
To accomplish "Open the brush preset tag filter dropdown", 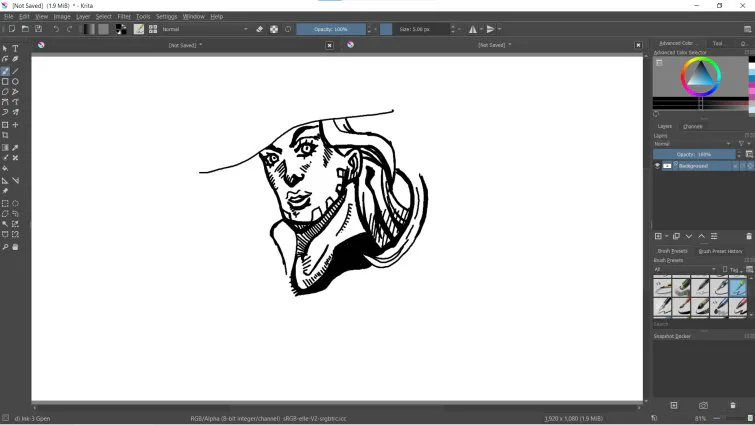I will (685, 270).
